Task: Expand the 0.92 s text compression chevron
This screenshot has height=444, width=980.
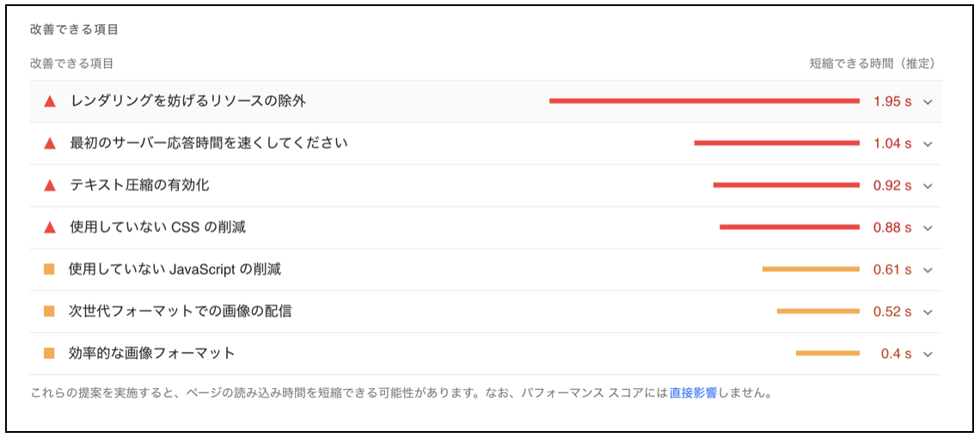Action: (928, 186)
